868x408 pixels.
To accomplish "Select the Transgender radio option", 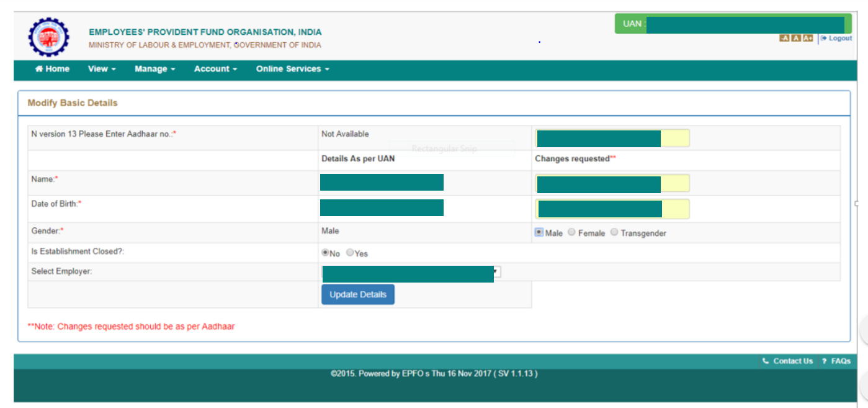I will pos(614,232).
